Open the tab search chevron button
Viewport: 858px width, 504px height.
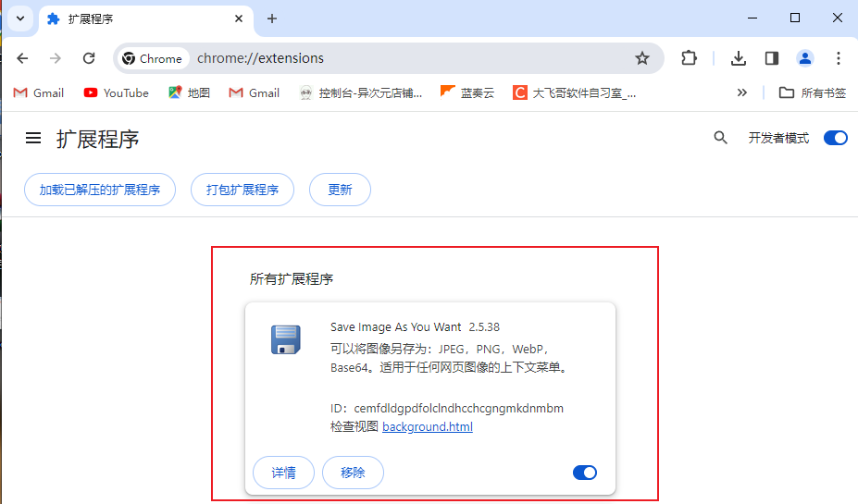pos(20,18)
